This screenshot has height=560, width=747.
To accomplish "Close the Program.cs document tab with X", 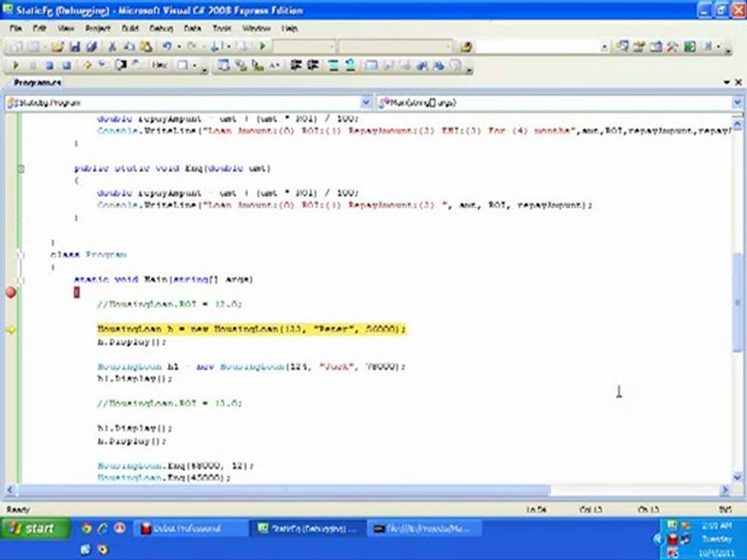I will click(x=738, y=82).
